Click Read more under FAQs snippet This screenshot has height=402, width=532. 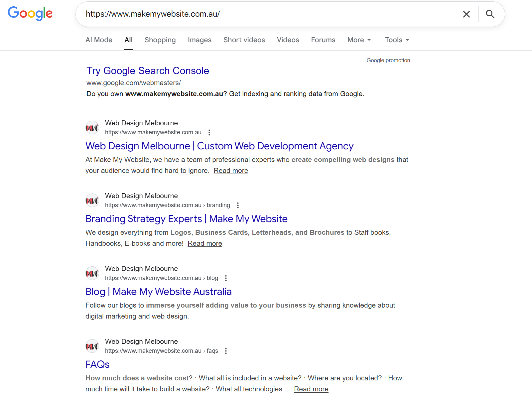(x=311, y=389)
